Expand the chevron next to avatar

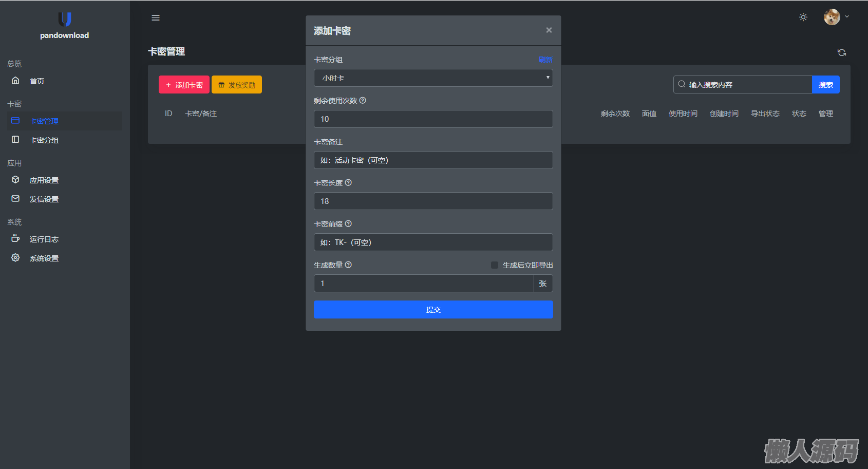tap(847, 16)
